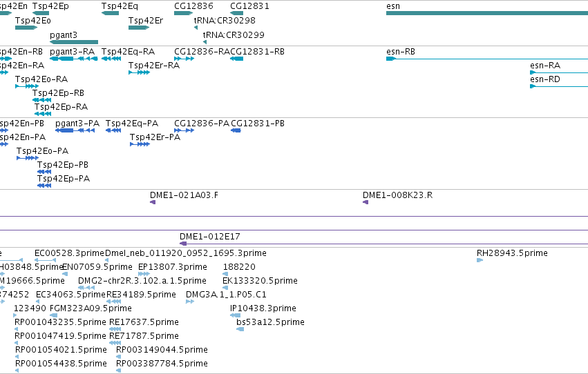Select the CG12831 gene label

coord(249,6)
